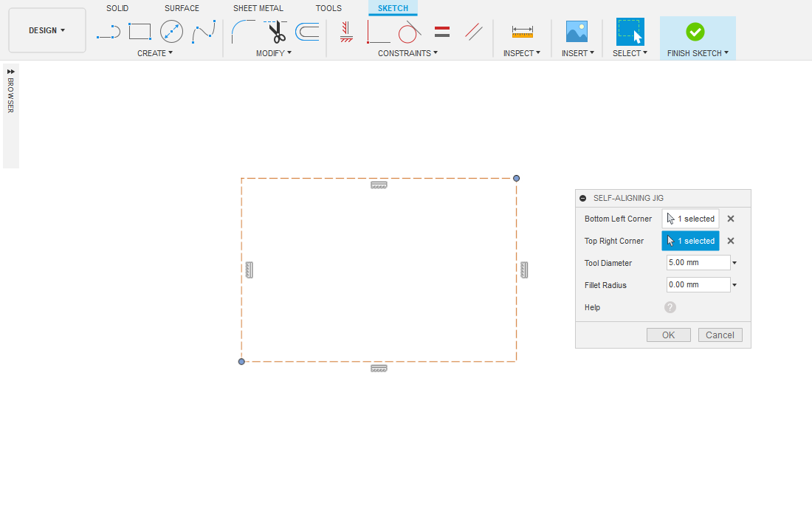This screenshot has width=812, height=517.
Task: Open the Surface tab
Action: (182, 8)
